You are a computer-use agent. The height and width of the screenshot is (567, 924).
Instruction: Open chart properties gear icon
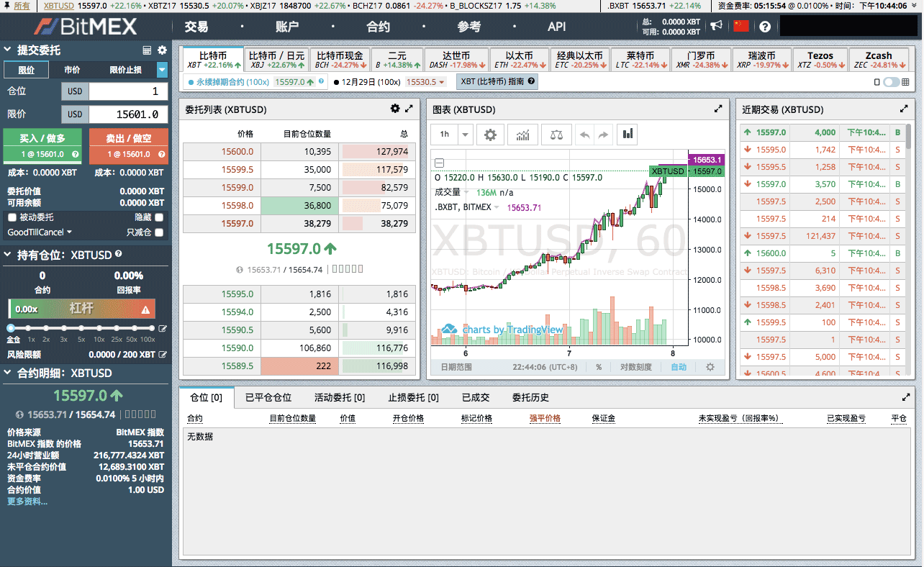coord(490,135)
